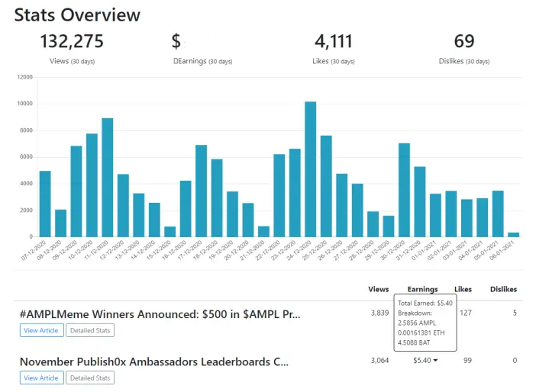Click the 22-12-2020 bar in chart

[x=279, y=195]
